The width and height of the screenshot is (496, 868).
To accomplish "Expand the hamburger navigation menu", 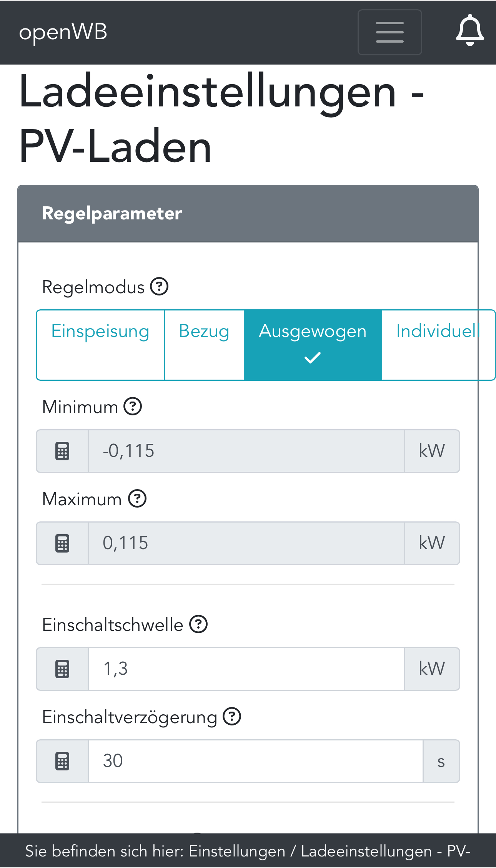I will (x=389, y=32).
